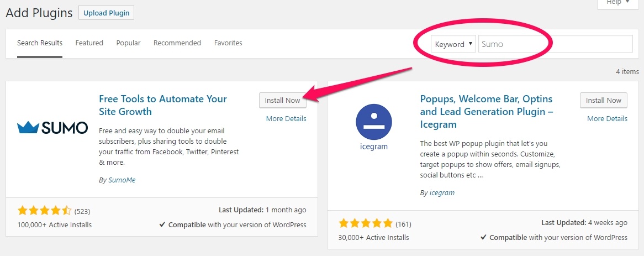644x256 pixels.
Task: Click the Sumo crown logo thumbnail
Action: (x=52, y=128)
